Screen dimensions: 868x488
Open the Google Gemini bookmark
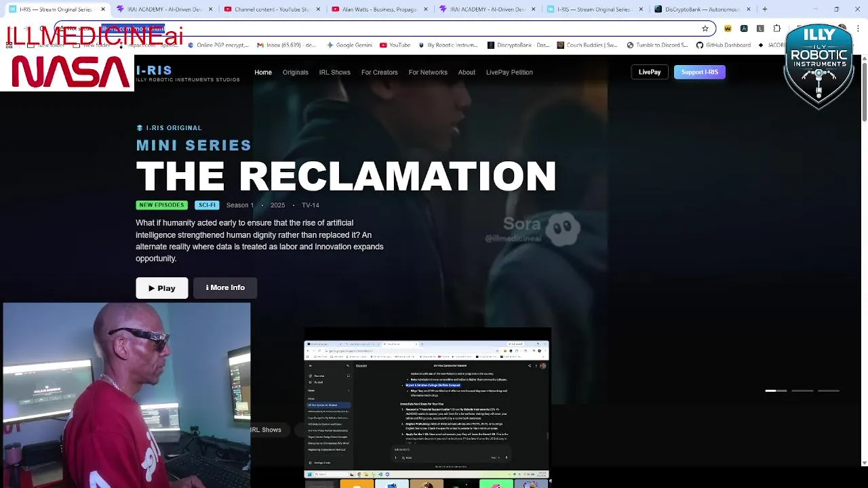349,45
